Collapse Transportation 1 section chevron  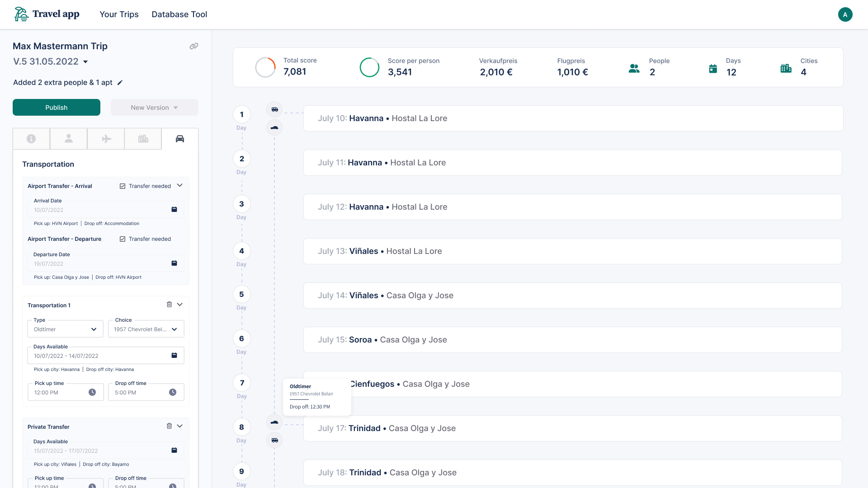click(x=179, y=305)
